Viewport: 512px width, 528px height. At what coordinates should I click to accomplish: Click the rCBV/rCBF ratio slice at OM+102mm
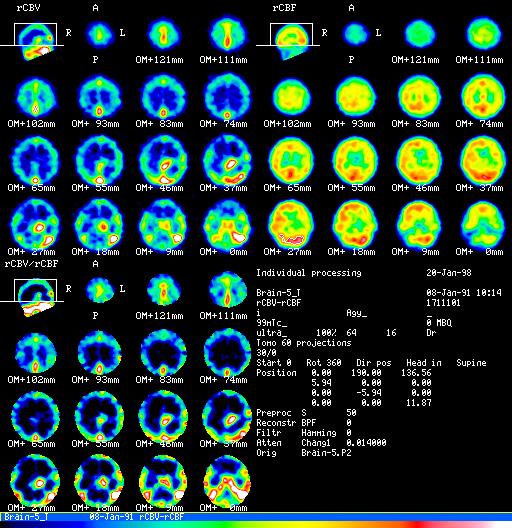35,353
